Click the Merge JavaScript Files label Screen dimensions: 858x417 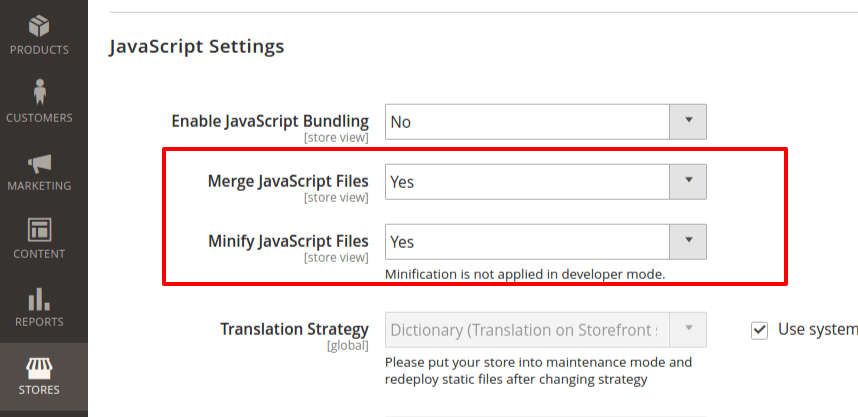pyautogui.click(x=288, y=181)
